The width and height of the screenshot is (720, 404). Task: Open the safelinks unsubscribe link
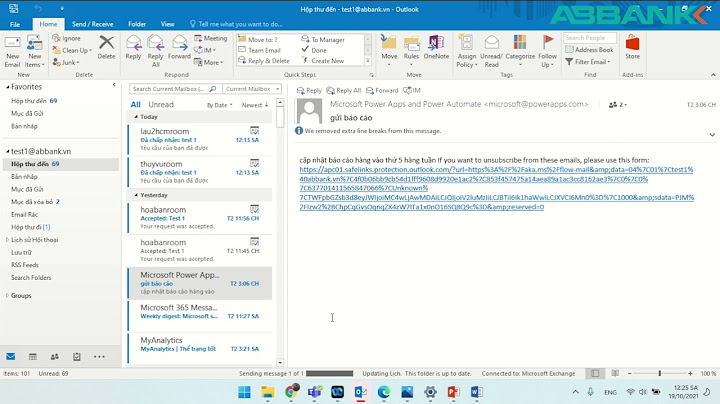(496, 188)
